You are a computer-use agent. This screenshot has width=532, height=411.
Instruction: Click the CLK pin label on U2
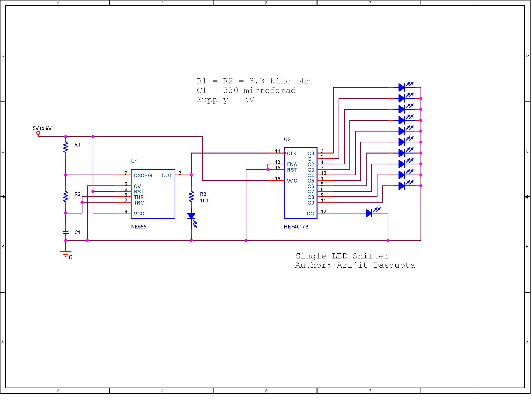[x=292, y=154]
